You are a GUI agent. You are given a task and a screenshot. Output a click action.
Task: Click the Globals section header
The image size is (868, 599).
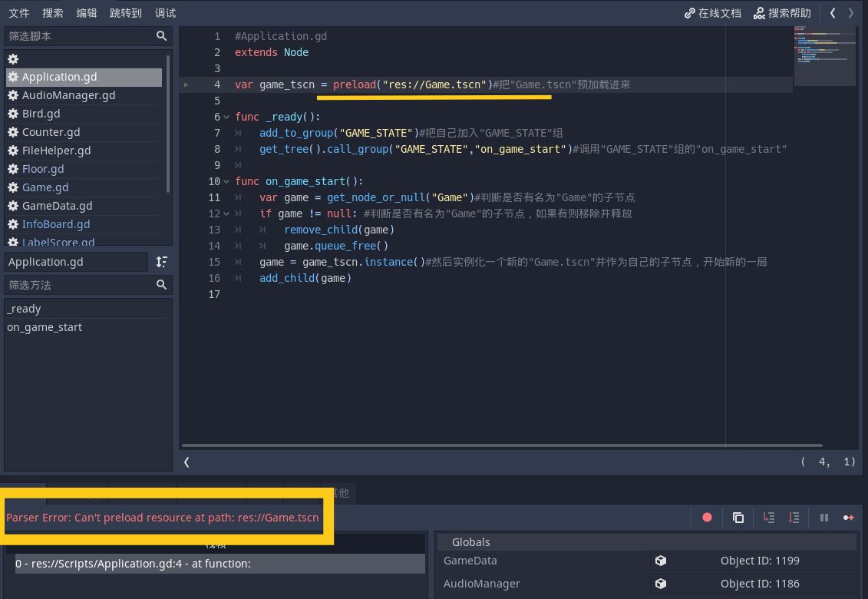point(646,542)
